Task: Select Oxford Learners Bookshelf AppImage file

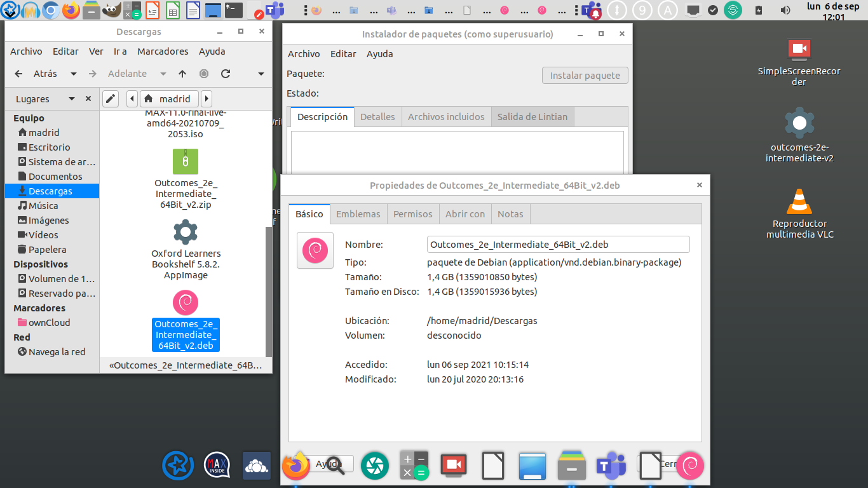Action: [x=186, y=249]
